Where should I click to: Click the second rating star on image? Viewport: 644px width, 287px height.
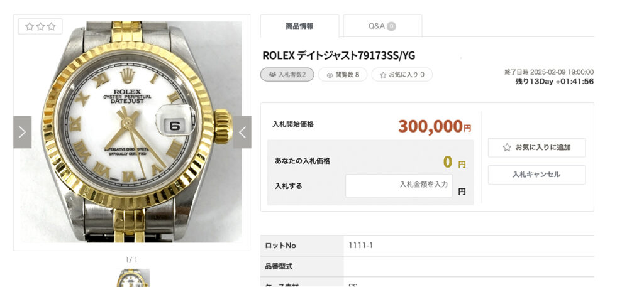click(40, 26)
